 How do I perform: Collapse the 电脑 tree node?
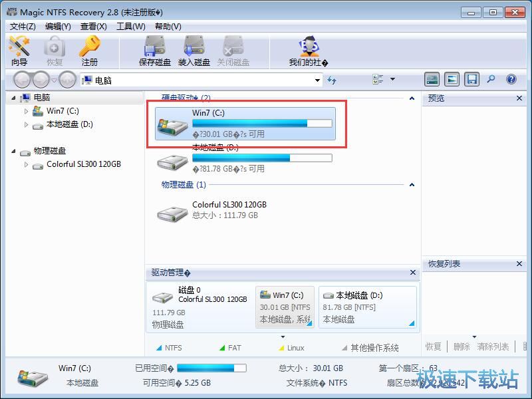pyautogui.click(x=13, y=98)
